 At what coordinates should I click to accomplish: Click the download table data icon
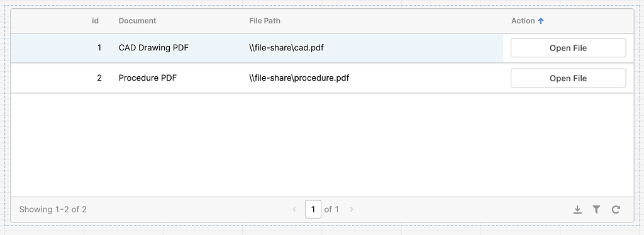577,209
